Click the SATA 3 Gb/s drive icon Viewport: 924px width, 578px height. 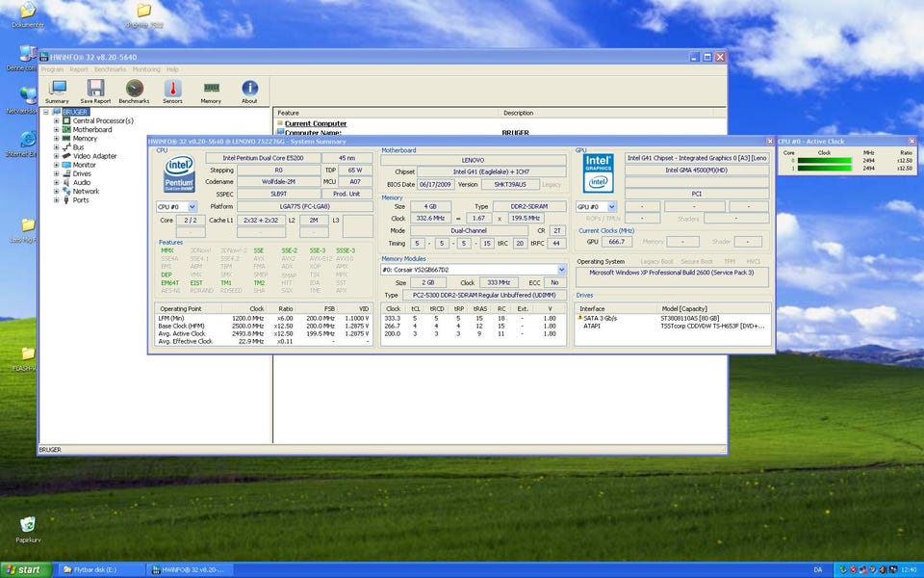[x=579, y=318]
